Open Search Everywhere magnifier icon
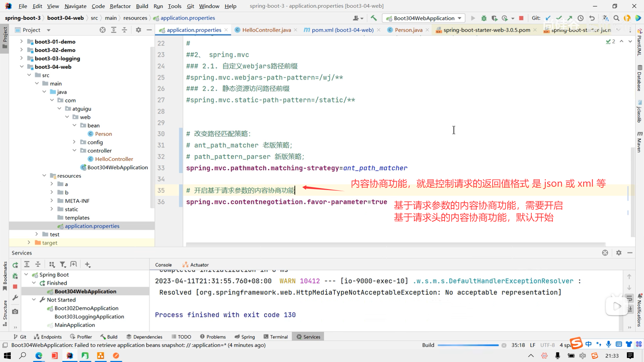The height and width of the screenshot is (362, 644). pos(616,18)
